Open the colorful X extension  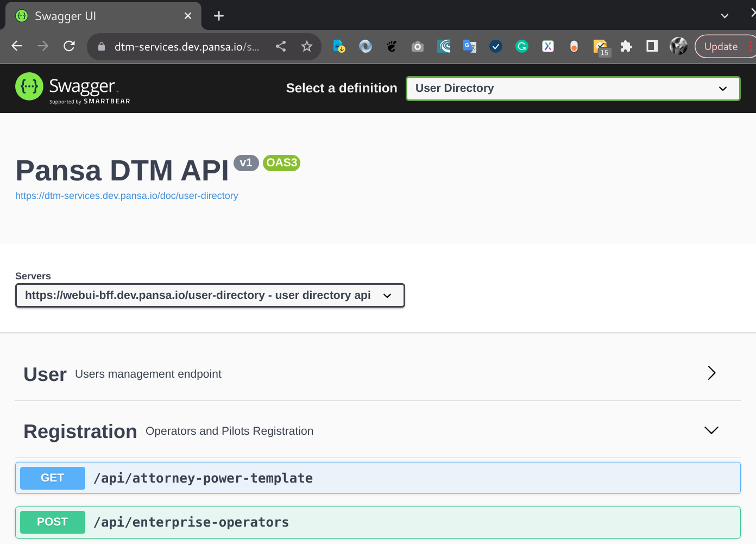click(548, 46)
